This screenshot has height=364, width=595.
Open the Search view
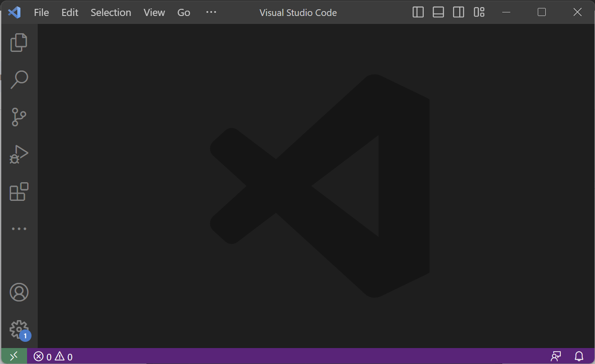click(x=19, y=80)
